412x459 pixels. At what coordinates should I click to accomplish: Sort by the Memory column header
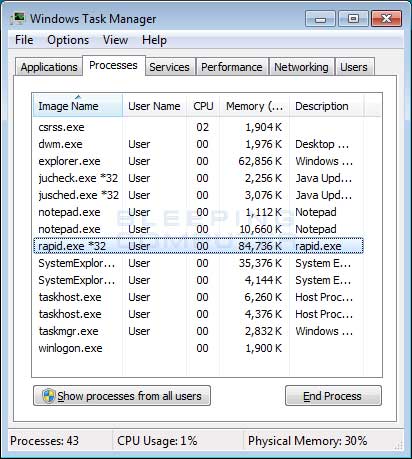pyautogui.click(x=254, y=106)
